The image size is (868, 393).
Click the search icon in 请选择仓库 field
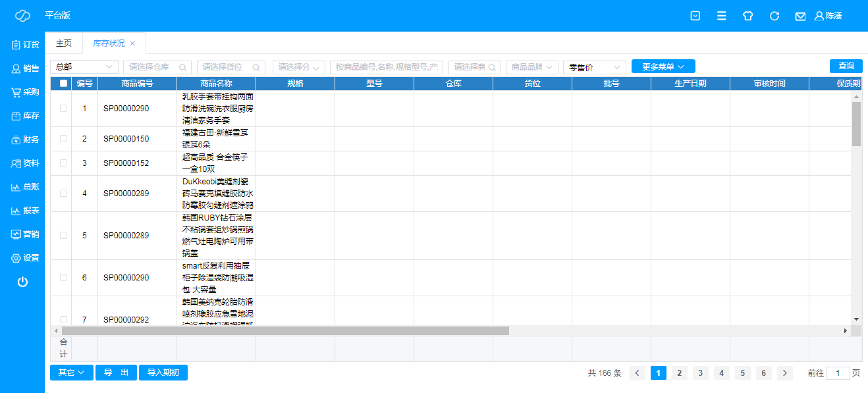[x=182, y=67]
